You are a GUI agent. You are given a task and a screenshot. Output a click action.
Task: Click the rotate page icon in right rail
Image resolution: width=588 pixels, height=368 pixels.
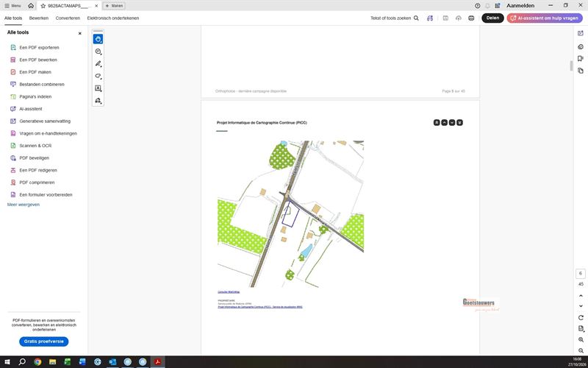581,318
